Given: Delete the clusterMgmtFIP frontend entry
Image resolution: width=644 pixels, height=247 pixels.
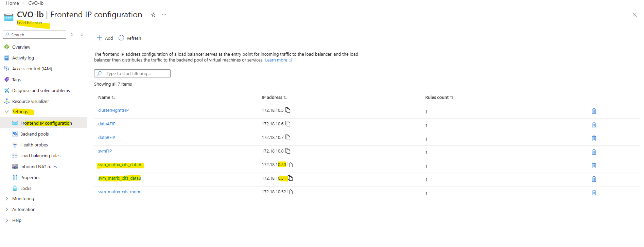Looking at the screenshot, I should 594,111.
